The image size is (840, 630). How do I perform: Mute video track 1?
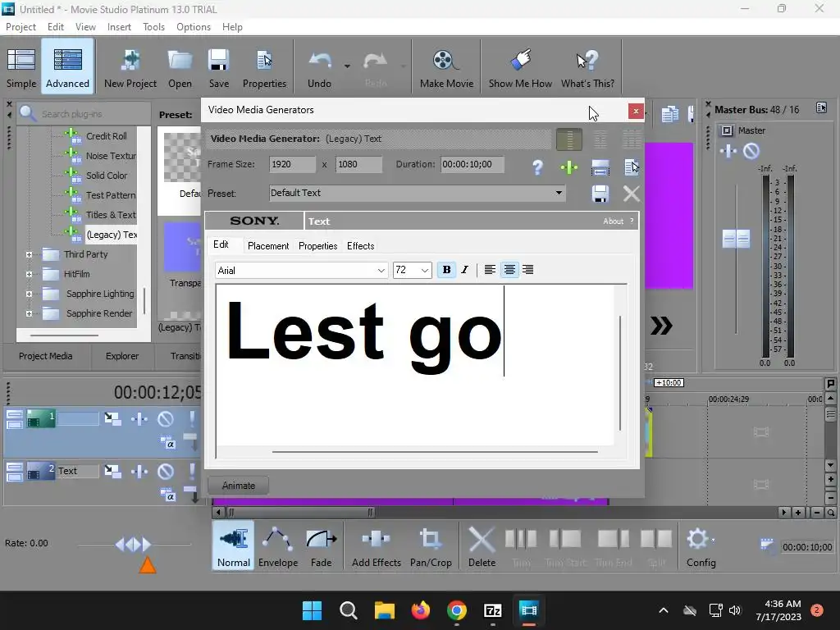pyautogui.click(x=166, y=419)
